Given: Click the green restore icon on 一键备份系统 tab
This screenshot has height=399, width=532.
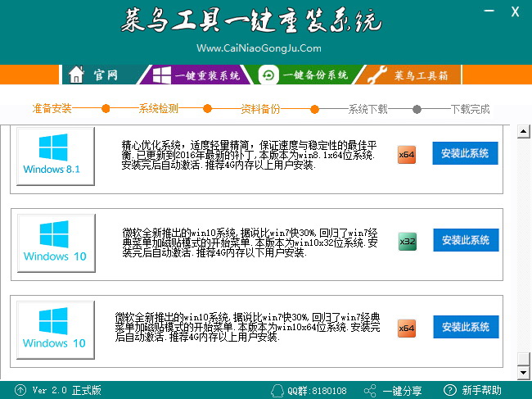Looking at the screenshot, I should (x=268, y=75).
